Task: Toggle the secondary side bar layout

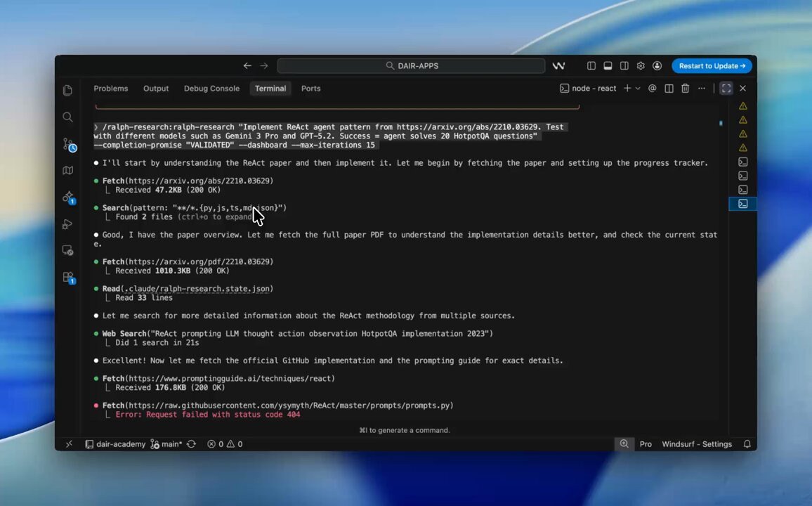Action: click(x=624, y=66)
